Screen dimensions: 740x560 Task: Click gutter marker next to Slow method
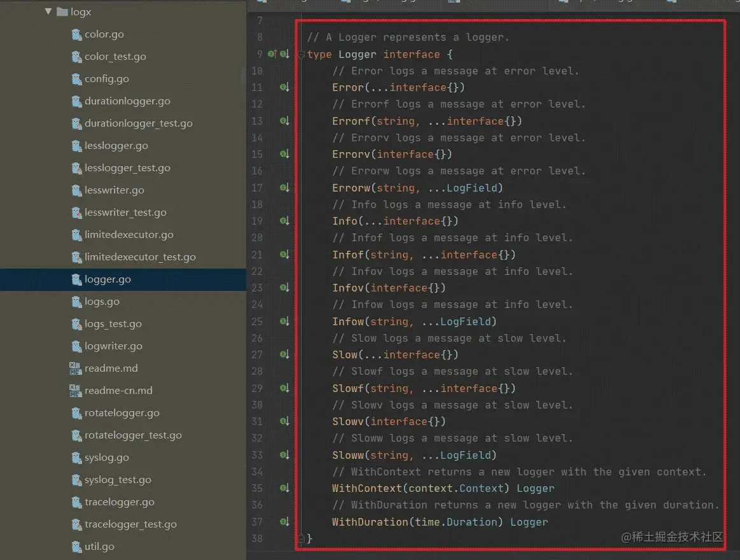(284, 354)
